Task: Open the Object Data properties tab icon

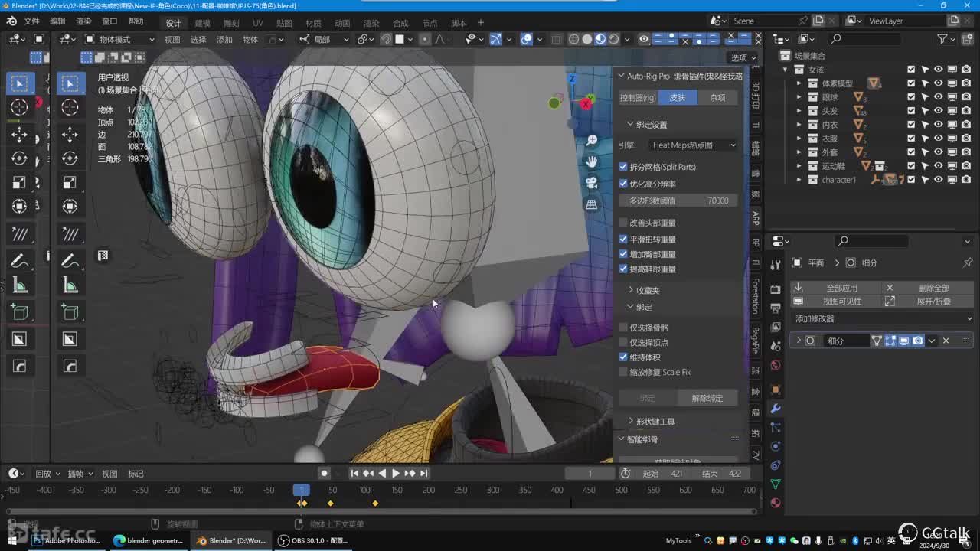Action: click(x=776, y=484)
